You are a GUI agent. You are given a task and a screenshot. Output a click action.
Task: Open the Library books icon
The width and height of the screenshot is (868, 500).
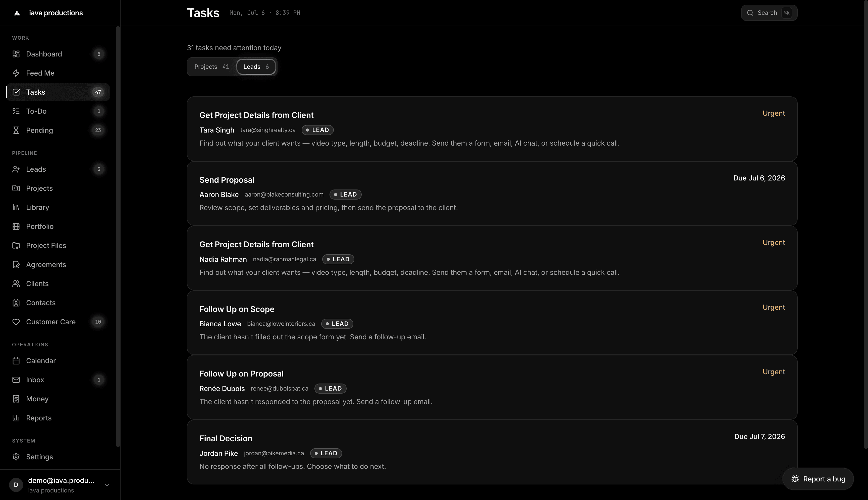click(x=16, y=207)
